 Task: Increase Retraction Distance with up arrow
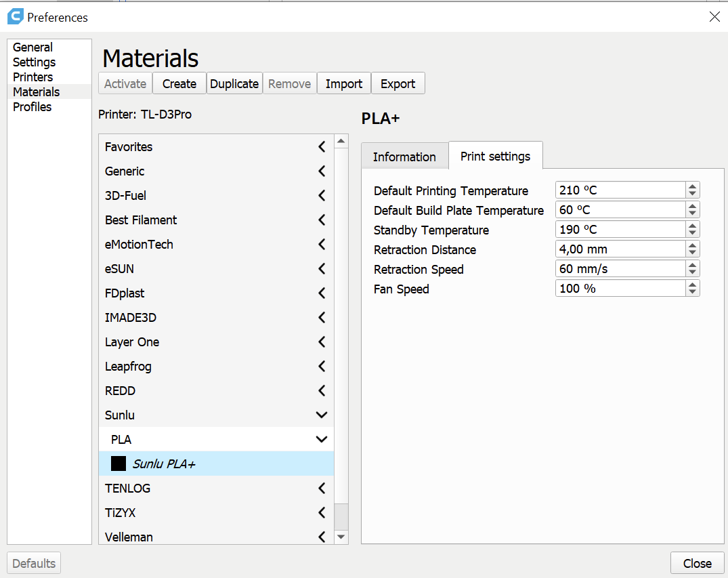click(x=692, y=246)
